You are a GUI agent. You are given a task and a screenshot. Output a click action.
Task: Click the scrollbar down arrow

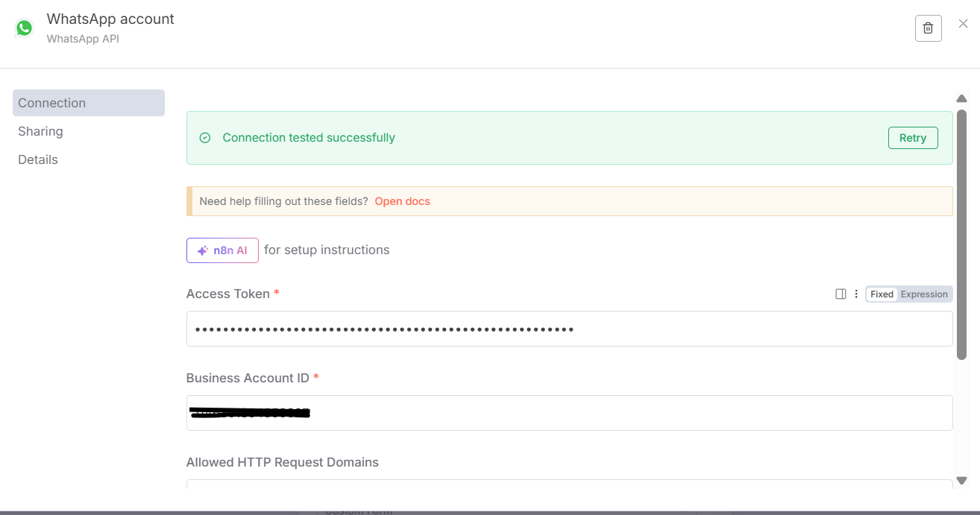[x=962, y=481]
